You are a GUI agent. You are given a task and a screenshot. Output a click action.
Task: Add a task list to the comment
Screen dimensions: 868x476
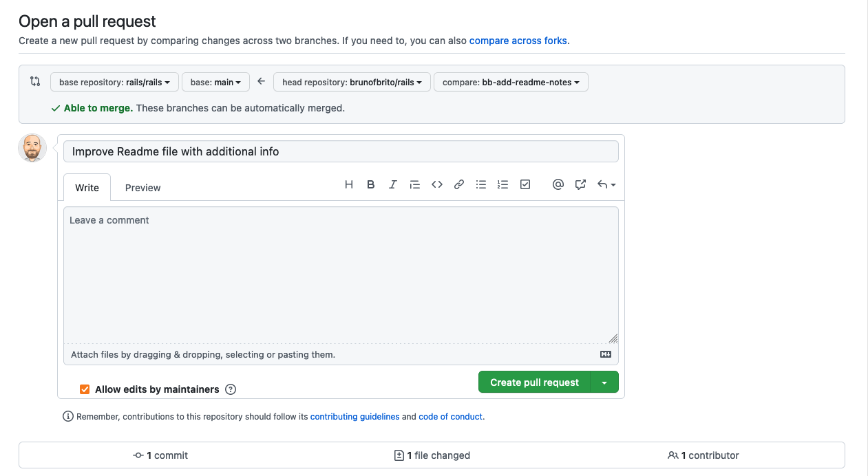point(525,184)
